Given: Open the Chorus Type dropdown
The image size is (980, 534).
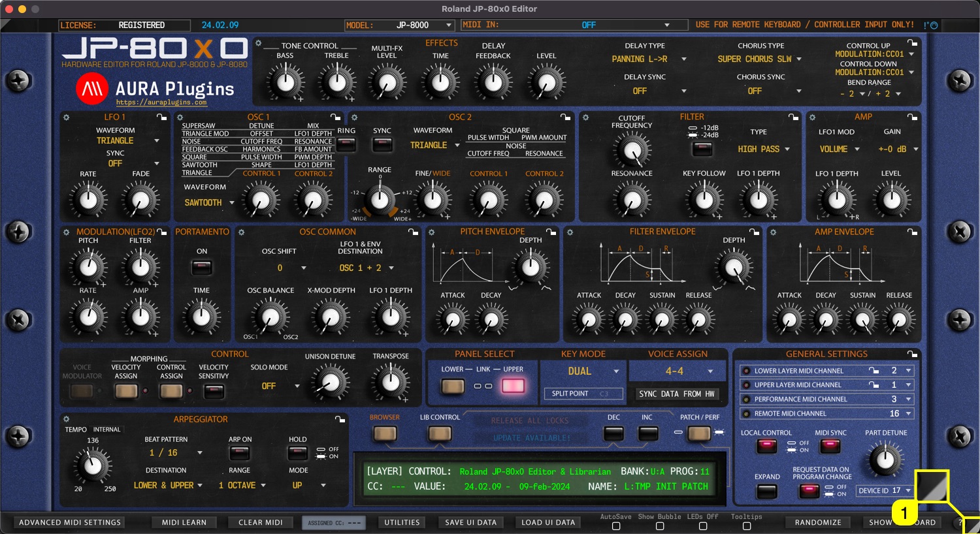Looking at the screenshot, I should (760, 59).
